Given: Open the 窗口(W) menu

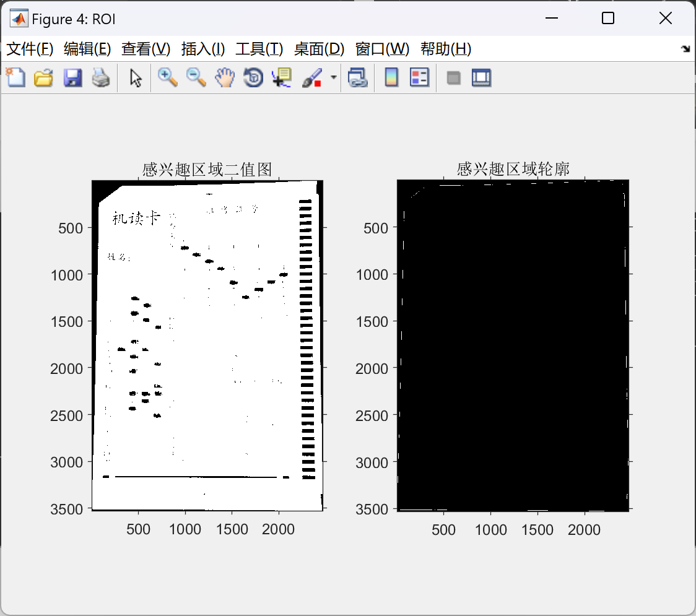Looking at the screenshot, I should pos(382,49).
